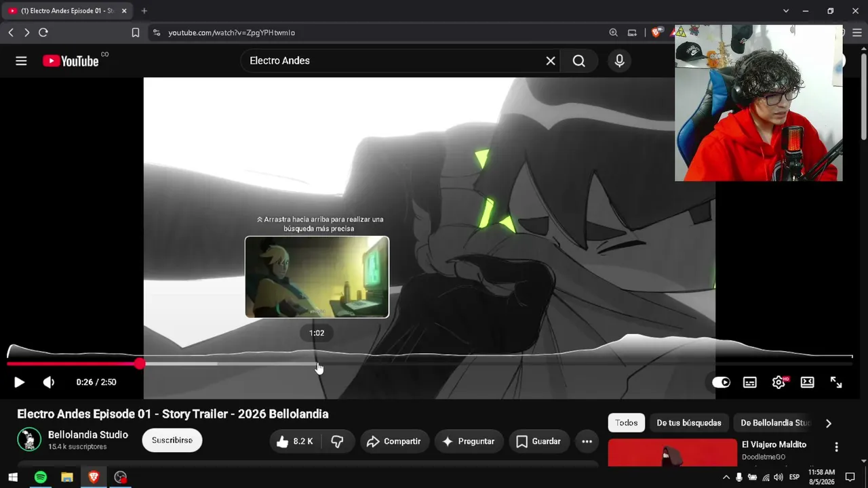Open the YouTube guide hamburger menu
The image size is (868, 488).
pyautogui.click(x=21, y=61)
